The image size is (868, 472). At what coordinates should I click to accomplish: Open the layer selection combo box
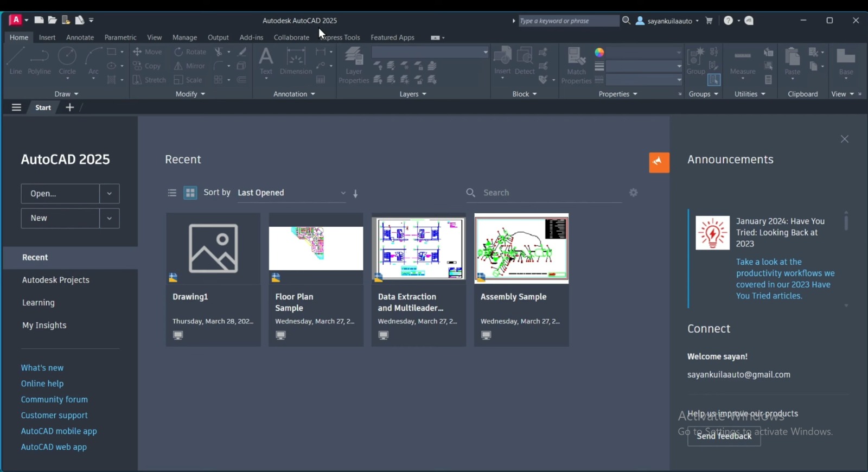click(x=430, y=52)
